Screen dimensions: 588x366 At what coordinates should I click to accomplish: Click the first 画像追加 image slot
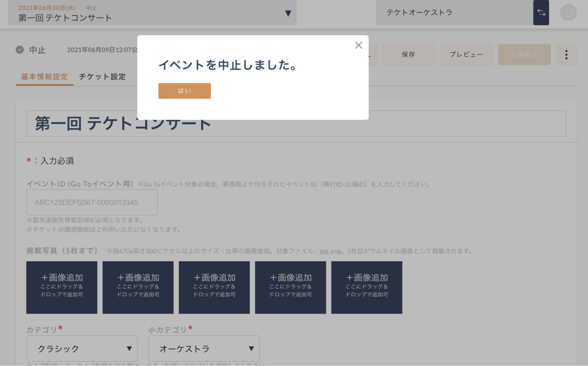[62, 288]
